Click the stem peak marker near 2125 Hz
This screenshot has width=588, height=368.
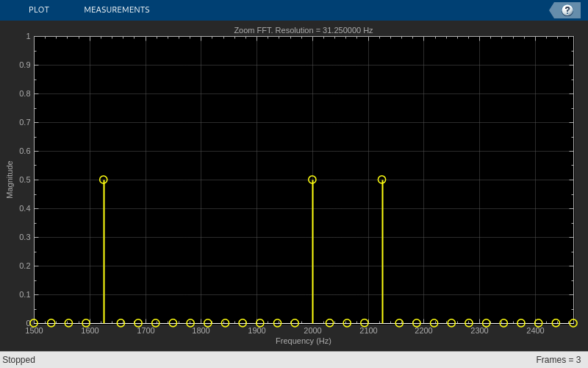pyautogui.click(x=381, y=180)
